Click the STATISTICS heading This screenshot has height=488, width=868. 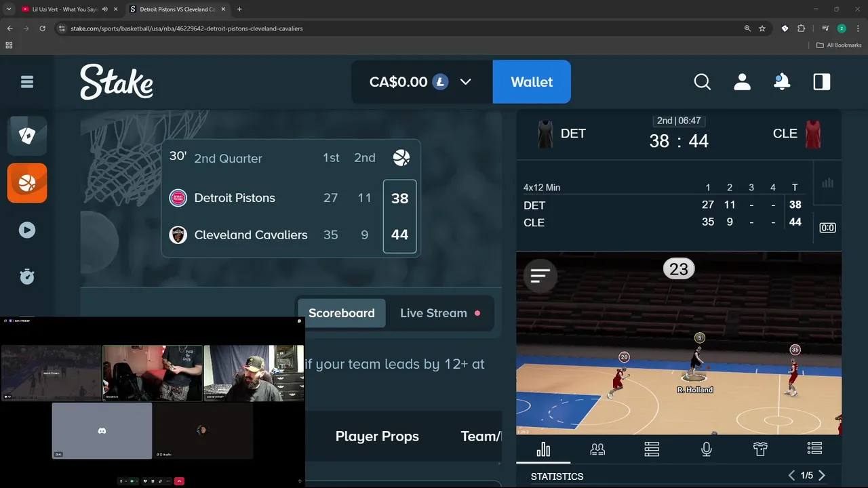(x=557, y=476)
